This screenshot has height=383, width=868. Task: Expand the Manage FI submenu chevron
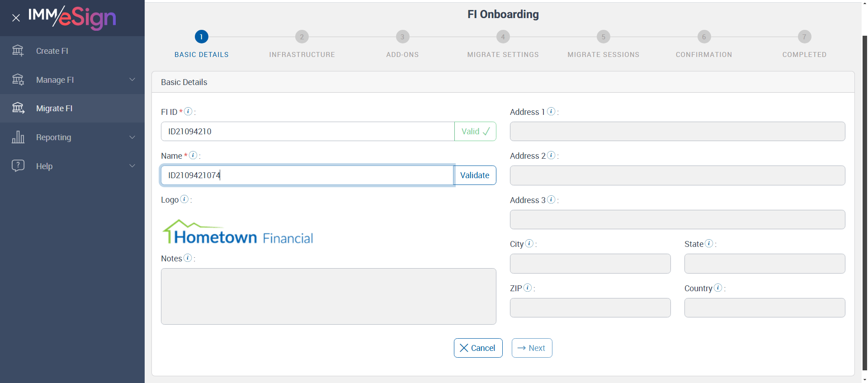click(x=132, y=80)
